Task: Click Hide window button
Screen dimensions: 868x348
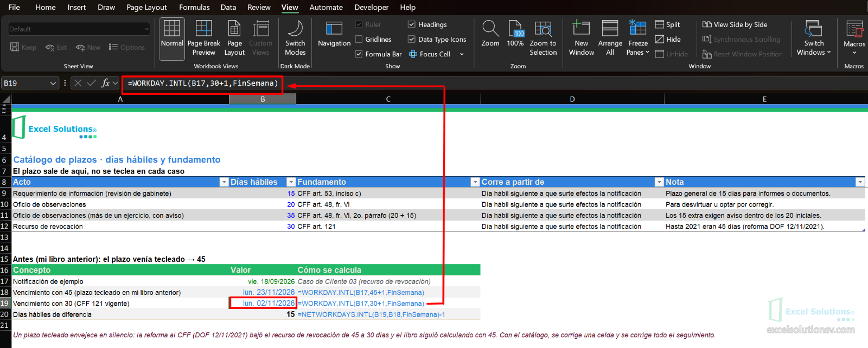Action: tap(668, 39)
